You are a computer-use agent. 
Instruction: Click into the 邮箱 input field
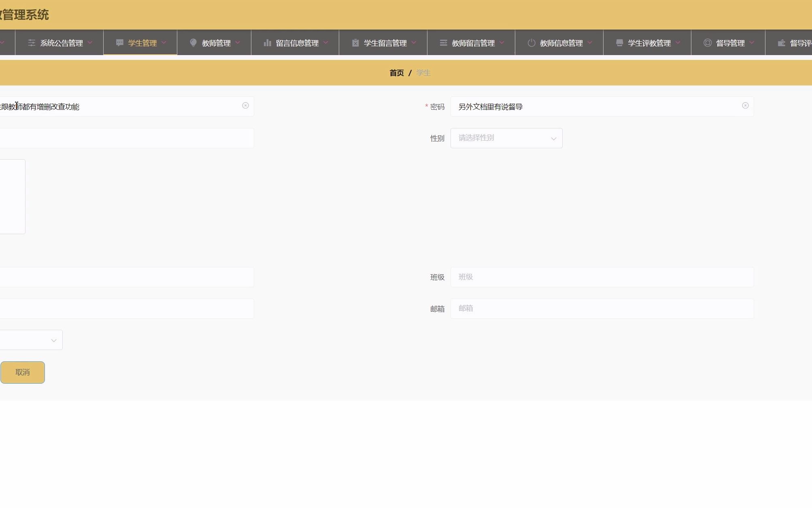click(x=602, y=309)
